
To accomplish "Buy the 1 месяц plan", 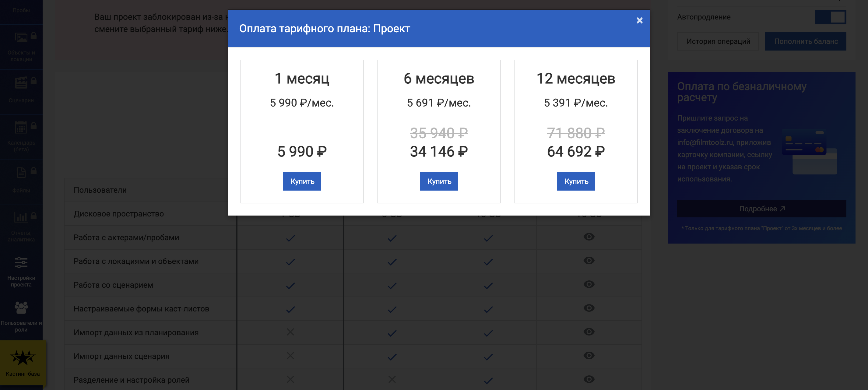I will 302,181.
